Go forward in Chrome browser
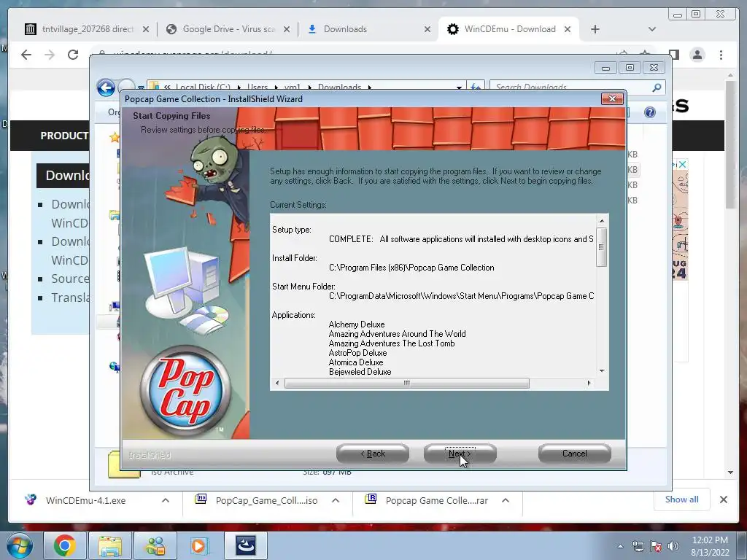The width and height of the screenshot is (747, 560). pyautogui.click(x=50, y=55)
